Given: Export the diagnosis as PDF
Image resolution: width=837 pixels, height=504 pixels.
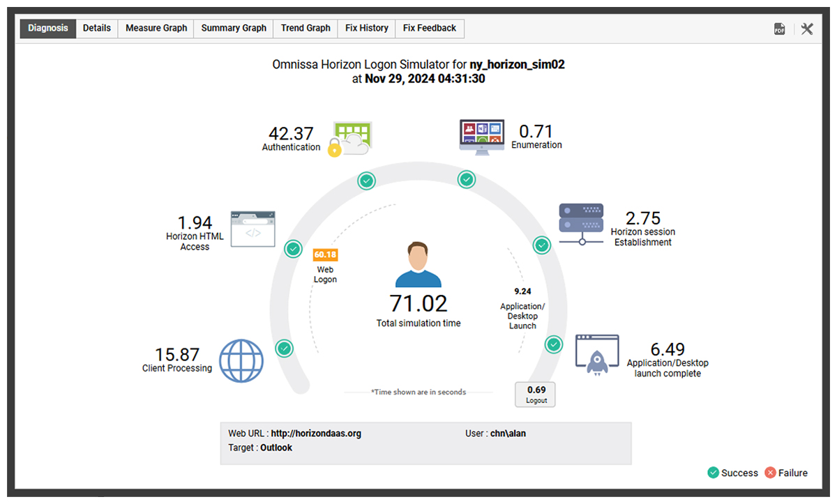Looking at the screenshot, I should tap(779, 29).
